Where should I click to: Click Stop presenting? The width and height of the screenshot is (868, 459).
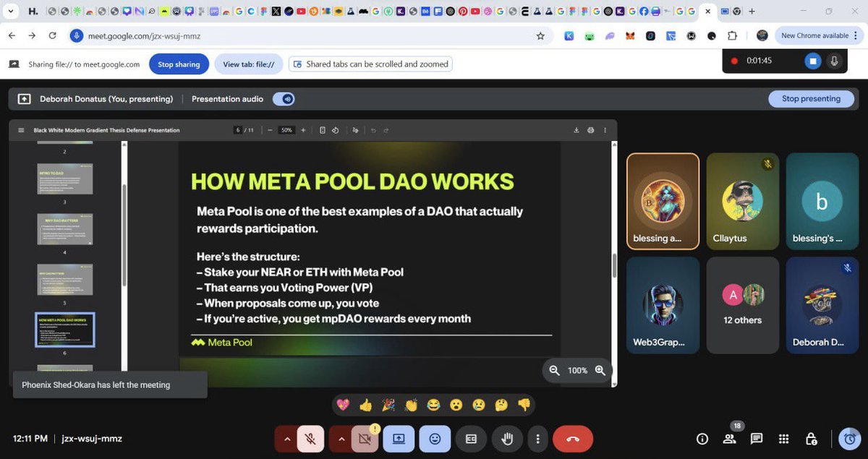tap(811, 98)
